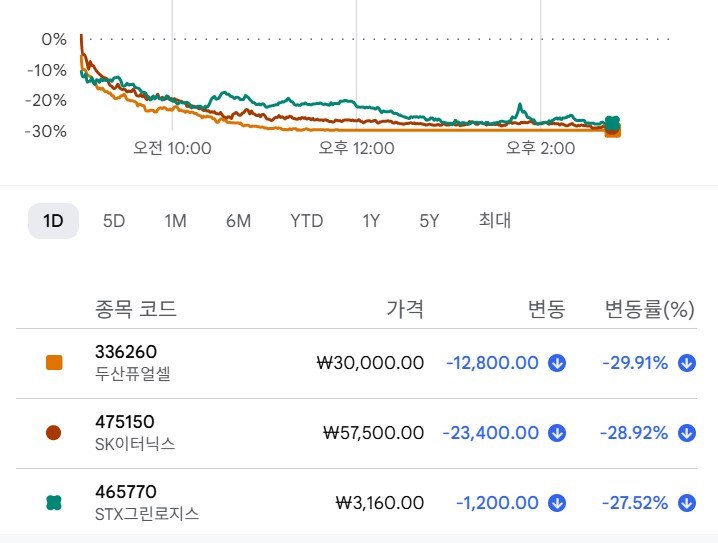Click the orange square marker for 336260
This screenshot has height=543, width=718.
54,363
